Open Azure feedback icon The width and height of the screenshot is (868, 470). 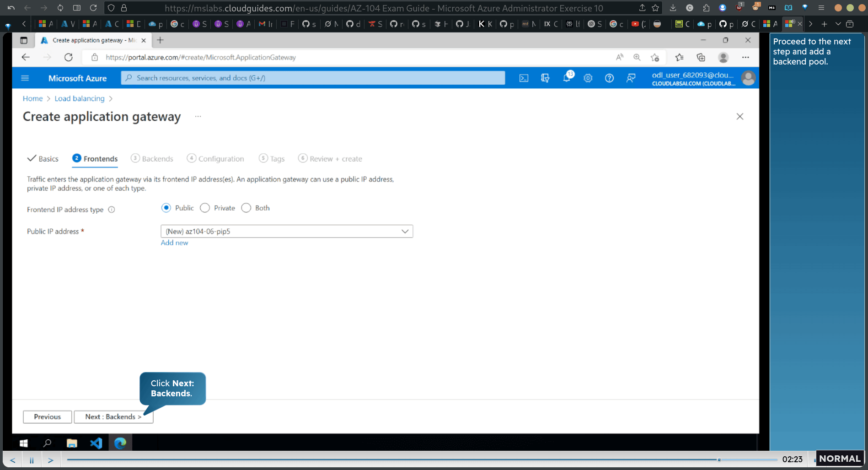(x=631, y=78)
